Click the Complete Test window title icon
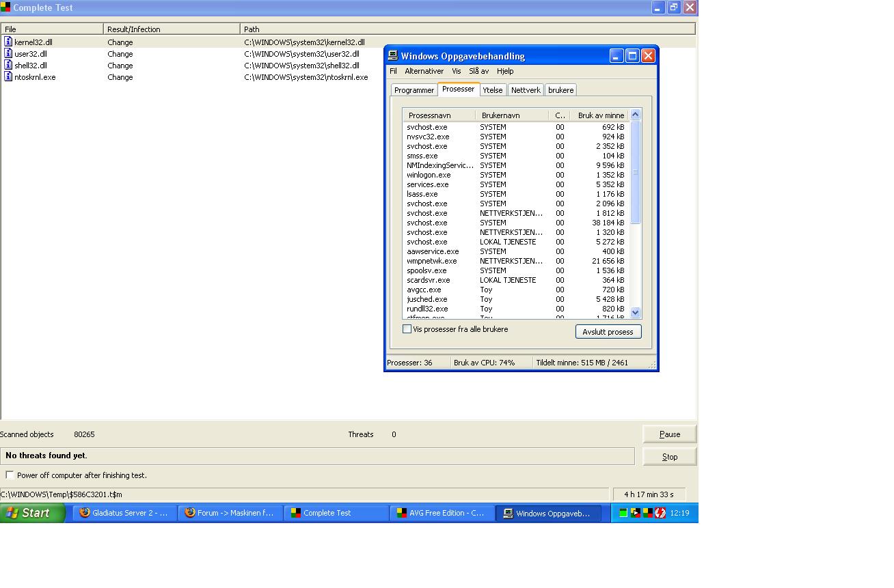 tap(5, 8)
